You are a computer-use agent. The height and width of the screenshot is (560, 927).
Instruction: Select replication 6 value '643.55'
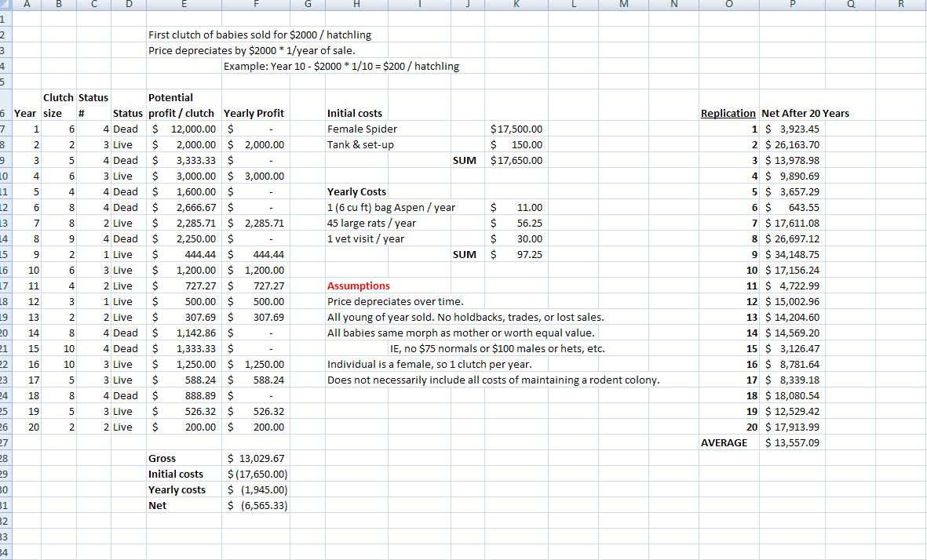792,207
